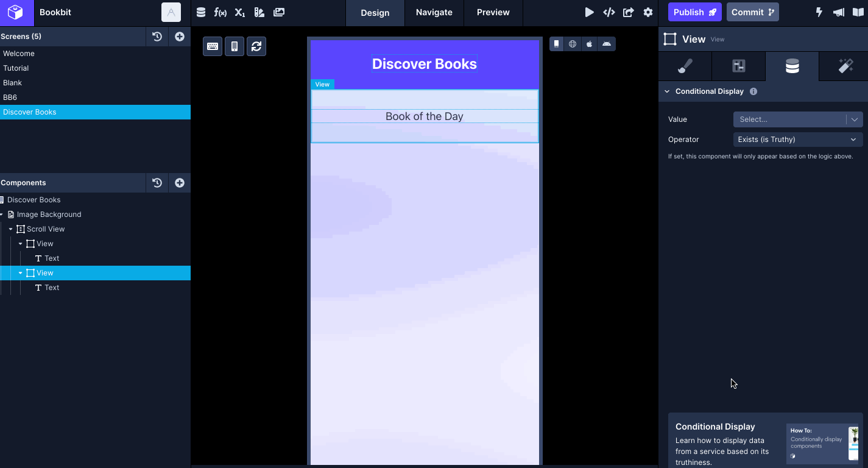Open the Value select dropdown

click(797, 119)
